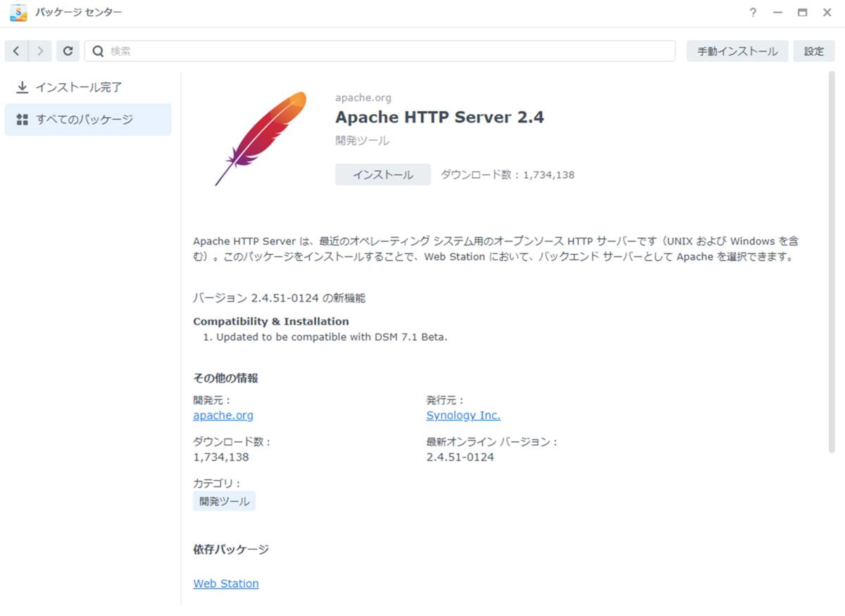The width and height of the screenshot is (845, 616).
Task: Click the Apache HTTP Server 2.4 title
Action: [x=439, y=118]
